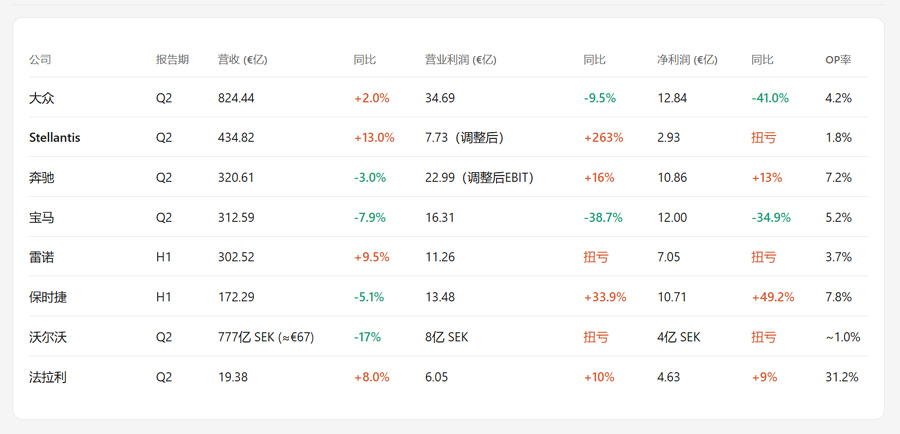Click 法拉利 operating profit 6.05

(x=437, y=377)
